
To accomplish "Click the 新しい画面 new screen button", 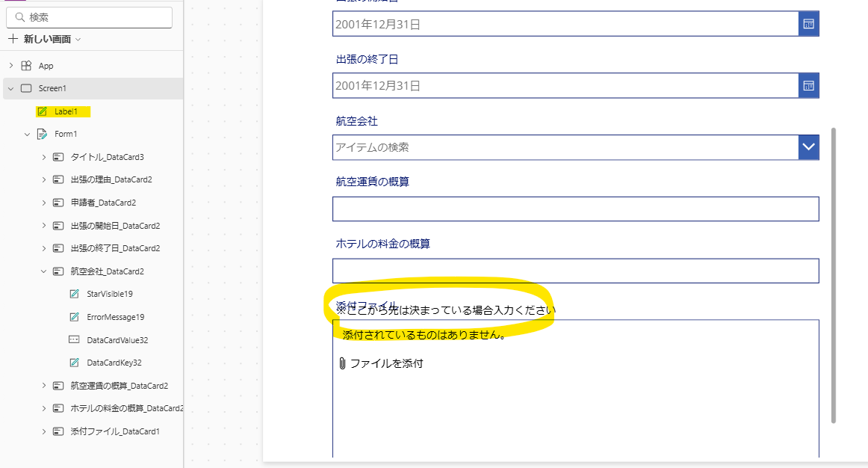I will 46,39.
